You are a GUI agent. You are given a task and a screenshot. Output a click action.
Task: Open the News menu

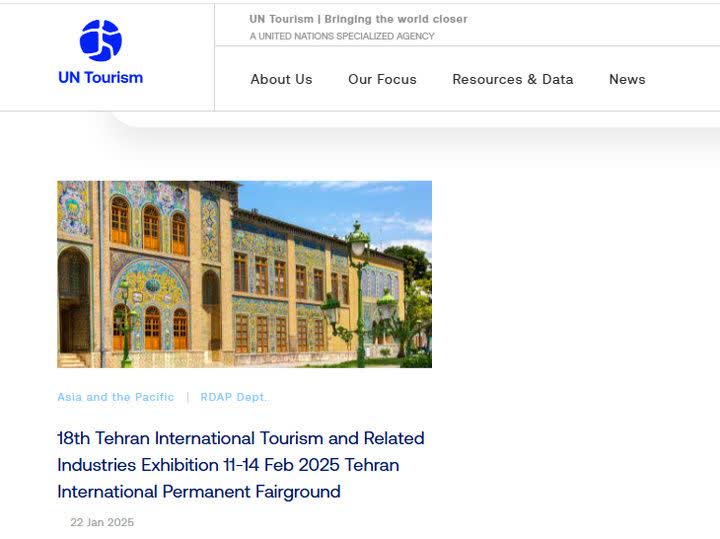pyautogui.click(x=627, y=79)
